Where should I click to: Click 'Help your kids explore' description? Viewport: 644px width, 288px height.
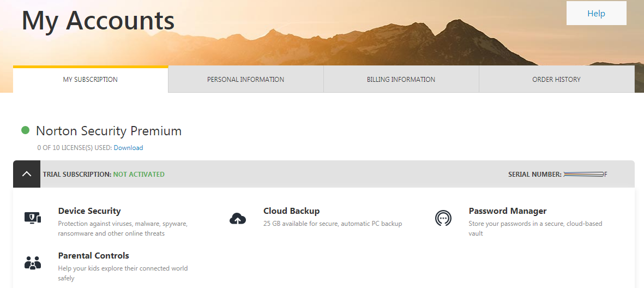pyautogui.click(x=123, y=273)
